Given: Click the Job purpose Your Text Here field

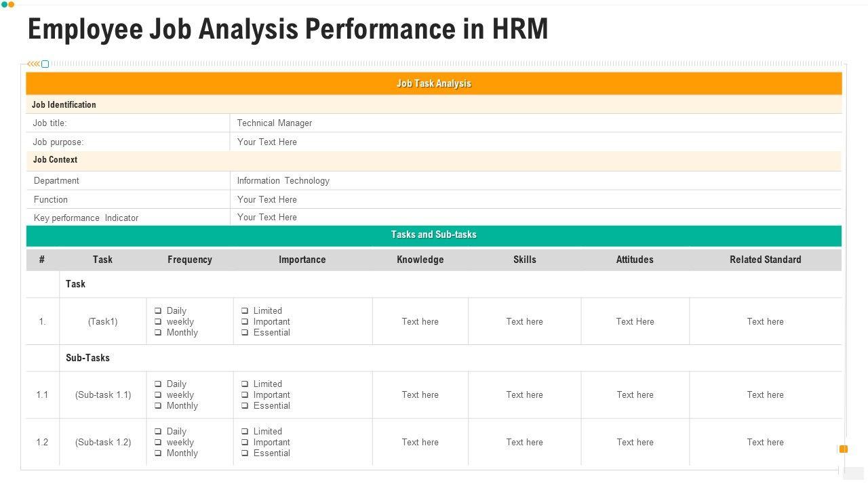Looking at the screenshot, I should tap(267, 142).
